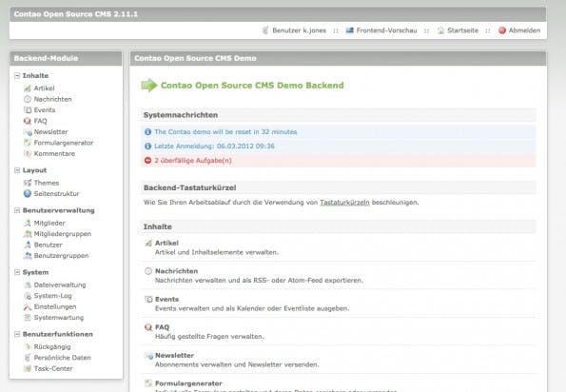Click the Themes icon in the sidebar

(28, 183)
